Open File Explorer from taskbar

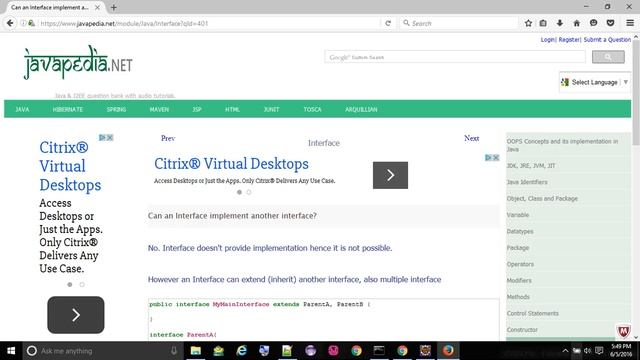click(x=196, y=351)
